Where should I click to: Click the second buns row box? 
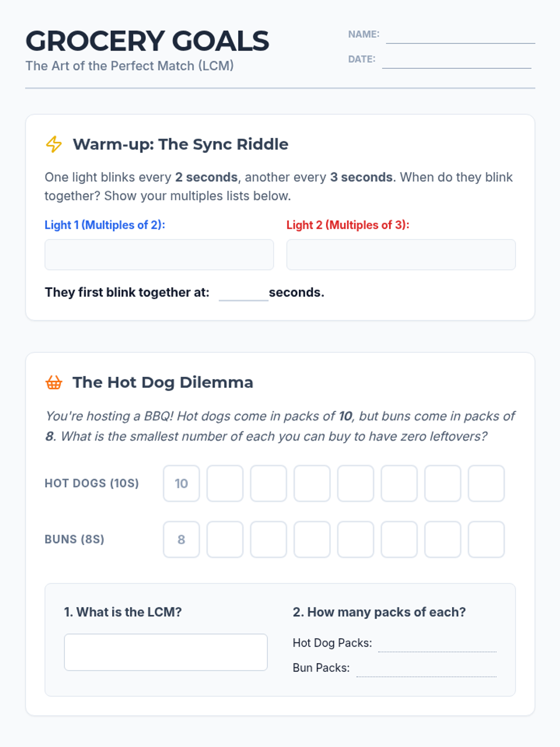pos(225,539)
